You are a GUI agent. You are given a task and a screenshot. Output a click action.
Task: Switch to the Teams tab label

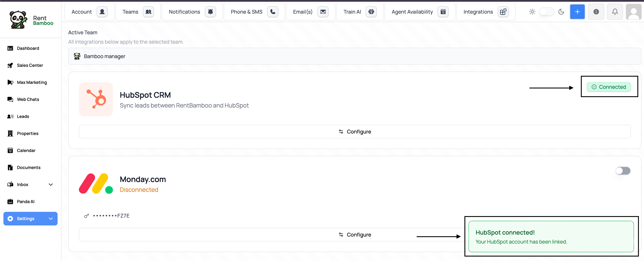pos(130,12)
